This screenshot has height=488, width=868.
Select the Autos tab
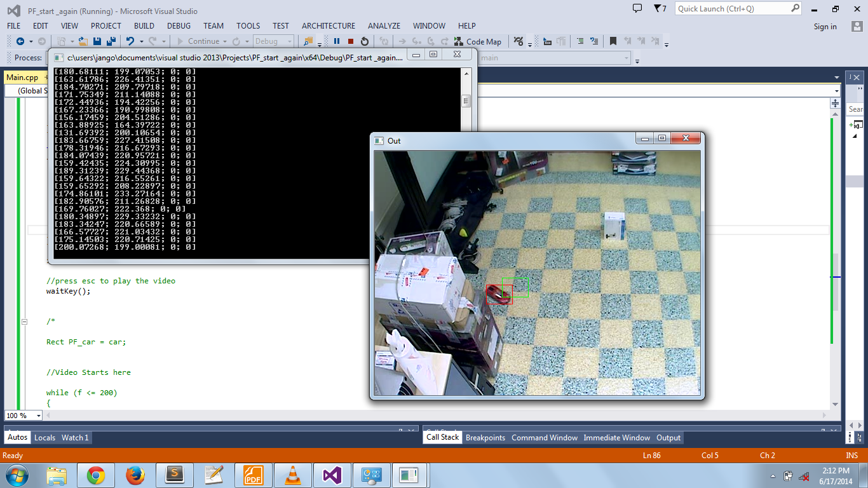pyautogui.click(x=17, y=437)
